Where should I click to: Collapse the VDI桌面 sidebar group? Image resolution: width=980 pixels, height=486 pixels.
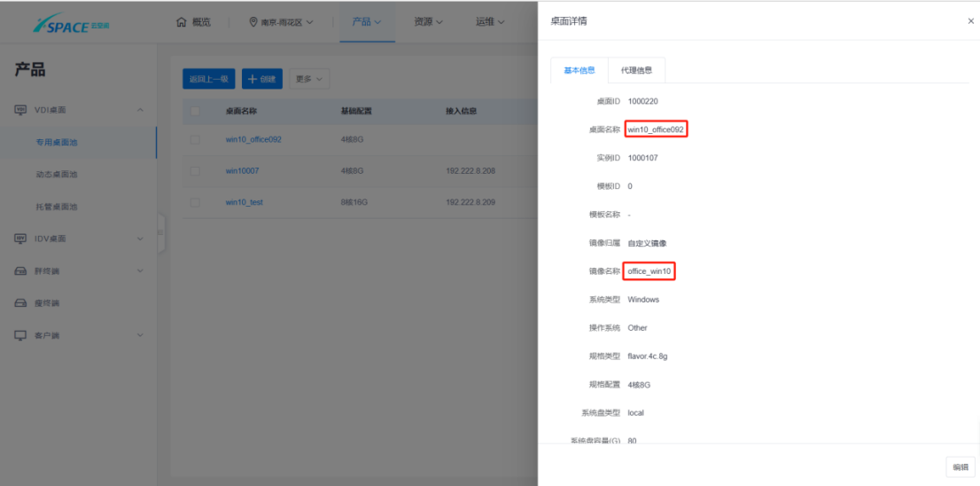click(140, 110)
